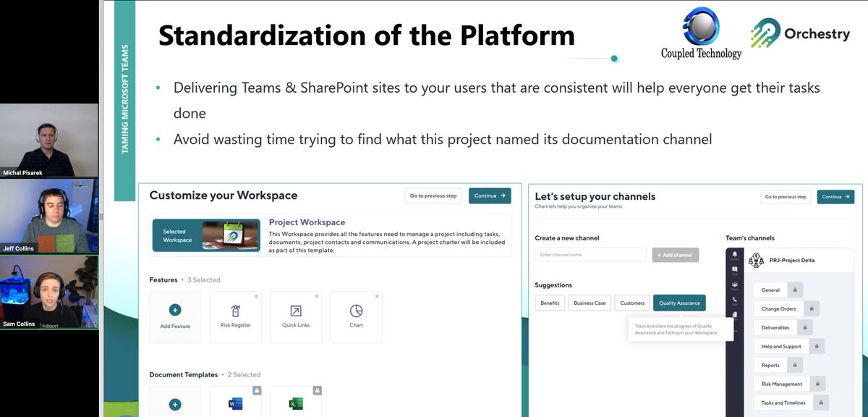
Task: Select Sam Collins's video tile
Action: click(49, 291)
